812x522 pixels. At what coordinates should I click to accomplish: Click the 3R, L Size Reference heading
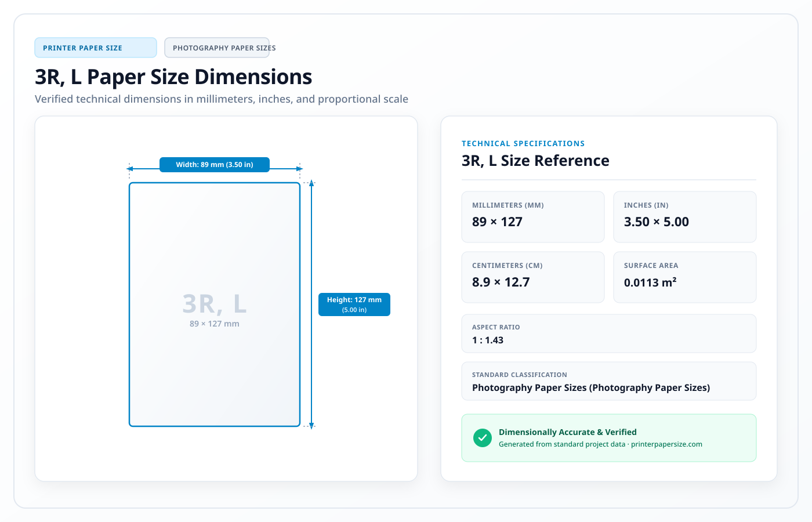pyautogui.click(x=535, y=161)
